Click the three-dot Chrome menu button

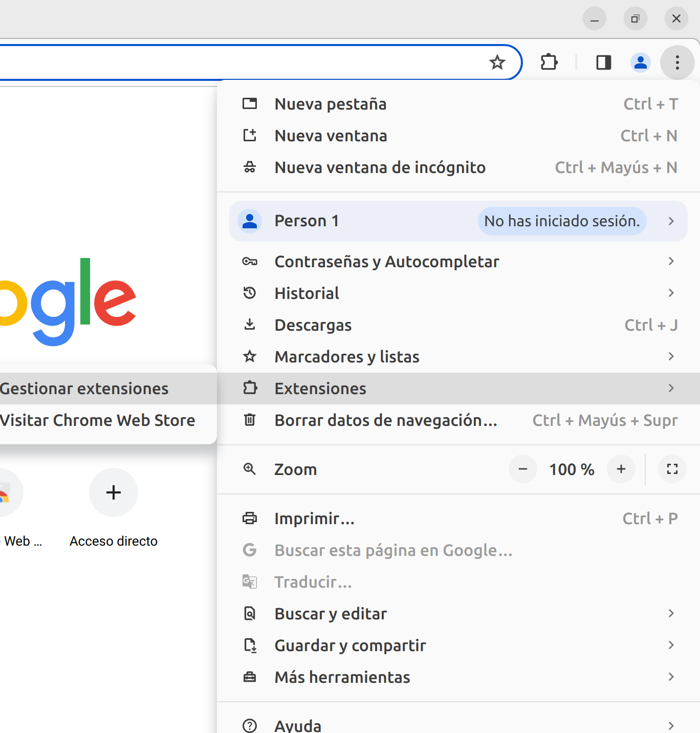pos(677,62)
